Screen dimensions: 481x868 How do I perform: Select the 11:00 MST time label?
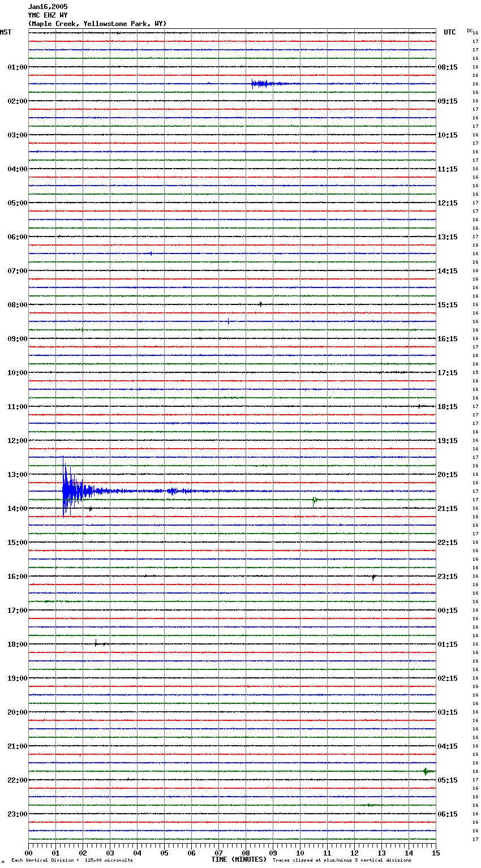point(18,407)
